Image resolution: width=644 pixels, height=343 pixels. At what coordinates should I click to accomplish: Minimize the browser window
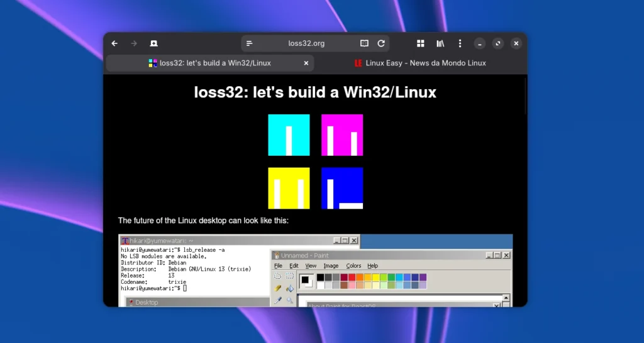[x=479, y=43]
